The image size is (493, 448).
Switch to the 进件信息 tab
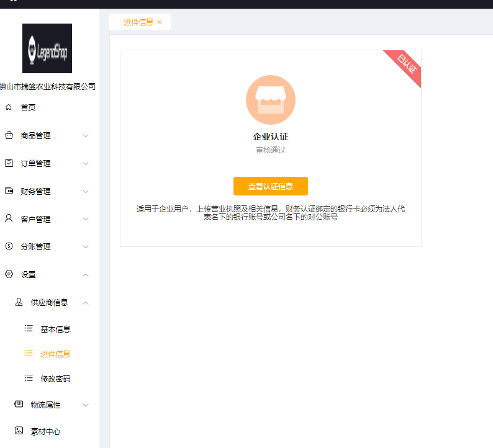tap(138, 22)
